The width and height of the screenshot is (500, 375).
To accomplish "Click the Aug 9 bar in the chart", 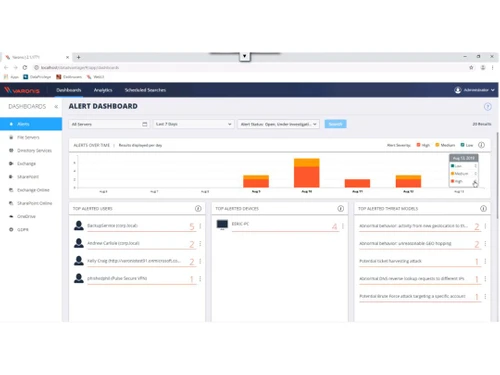I will pos(256,181).
